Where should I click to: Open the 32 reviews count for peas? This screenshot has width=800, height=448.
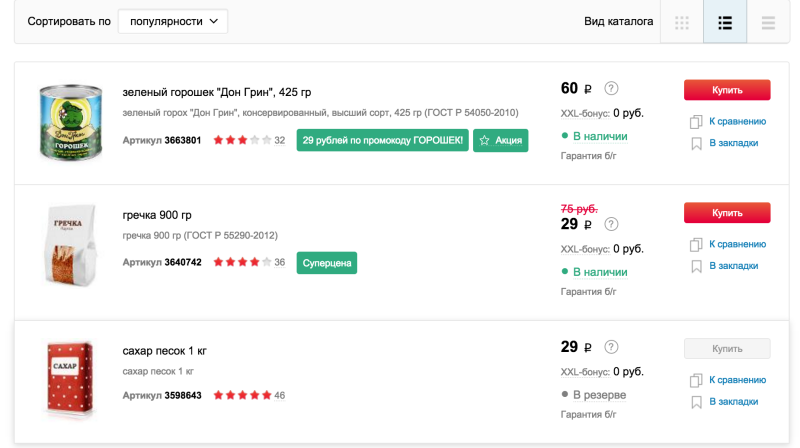280,140
